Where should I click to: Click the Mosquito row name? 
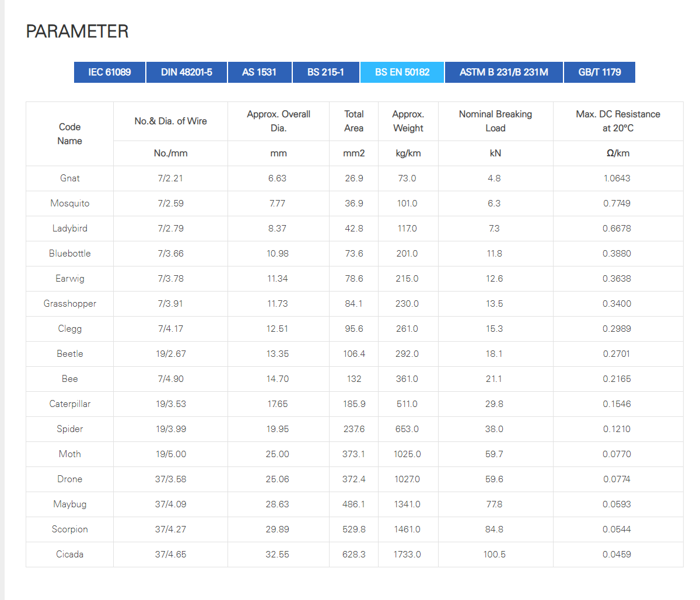tap(70, 203)
